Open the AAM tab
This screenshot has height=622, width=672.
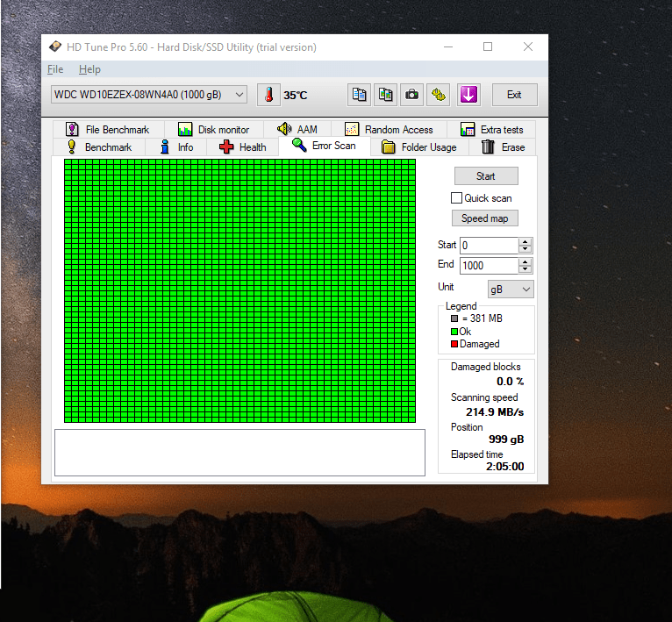(x=297, y=130)
